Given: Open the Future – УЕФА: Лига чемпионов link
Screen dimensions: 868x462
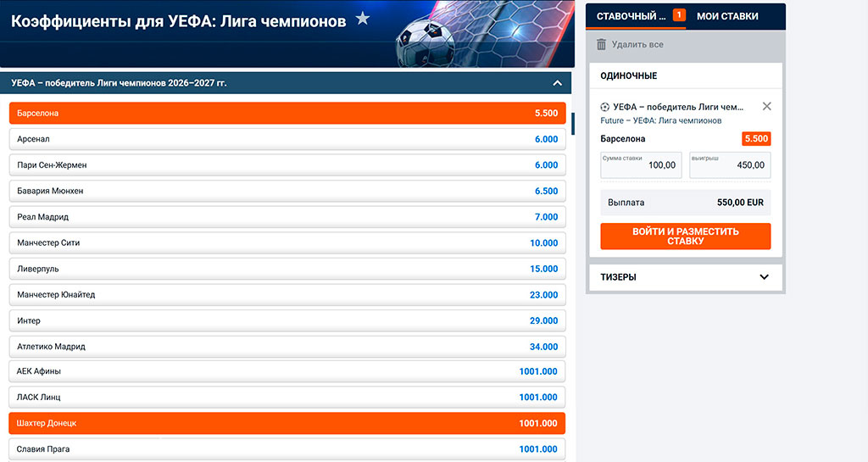Looking at the screenshot, I should click(x=661, y=120).
